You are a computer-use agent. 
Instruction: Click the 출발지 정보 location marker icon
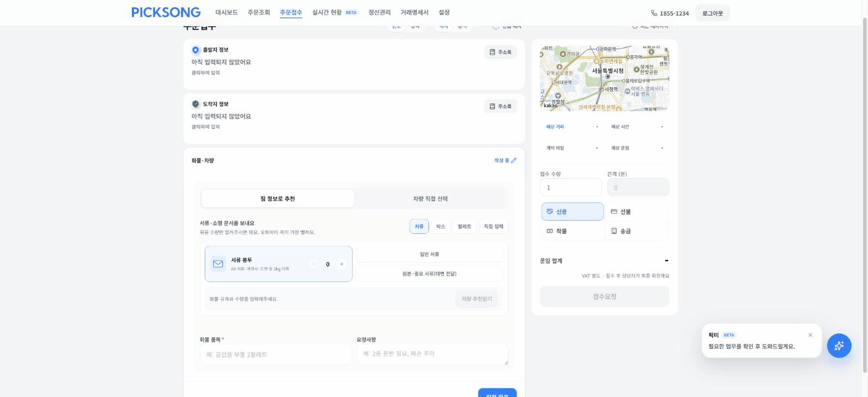(195, 50)
